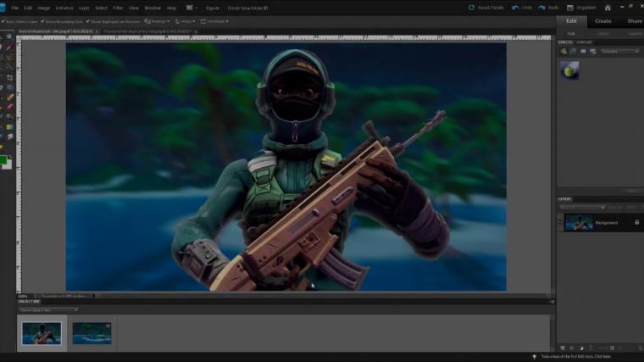
Task: Select green apple effect thumbnail
Action: point(569,70)
